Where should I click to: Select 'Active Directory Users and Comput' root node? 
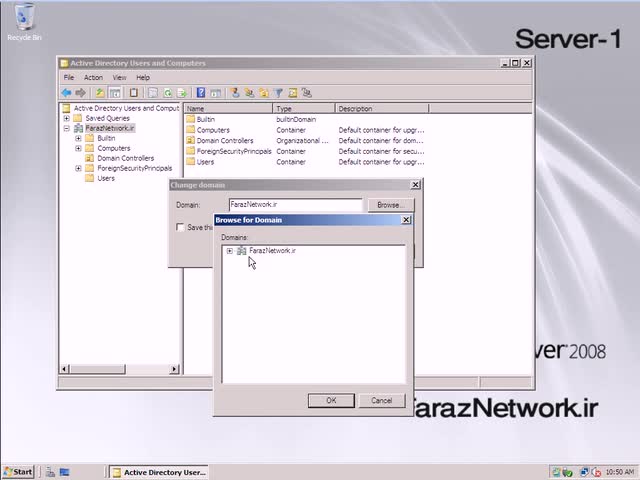pos(126,108)
